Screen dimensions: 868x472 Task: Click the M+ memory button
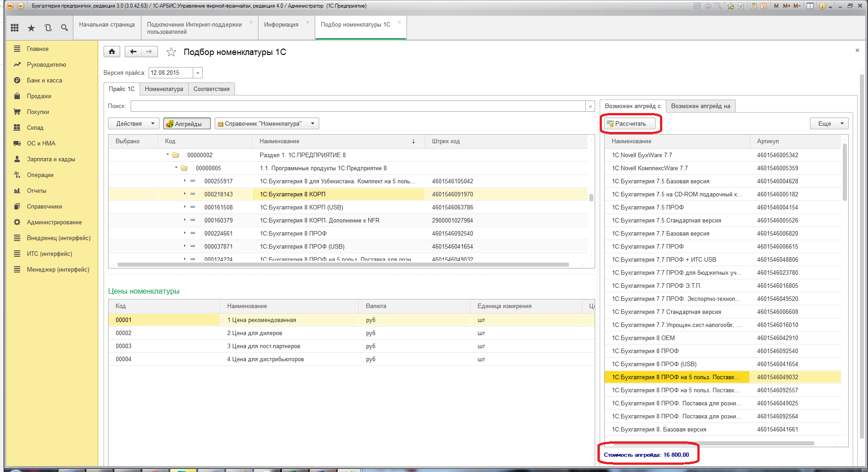tap(787, 6)
